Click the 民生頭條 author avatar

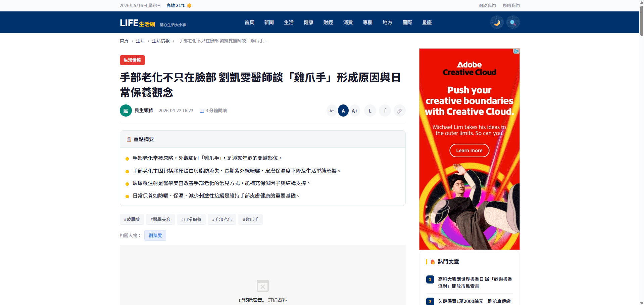126,111
